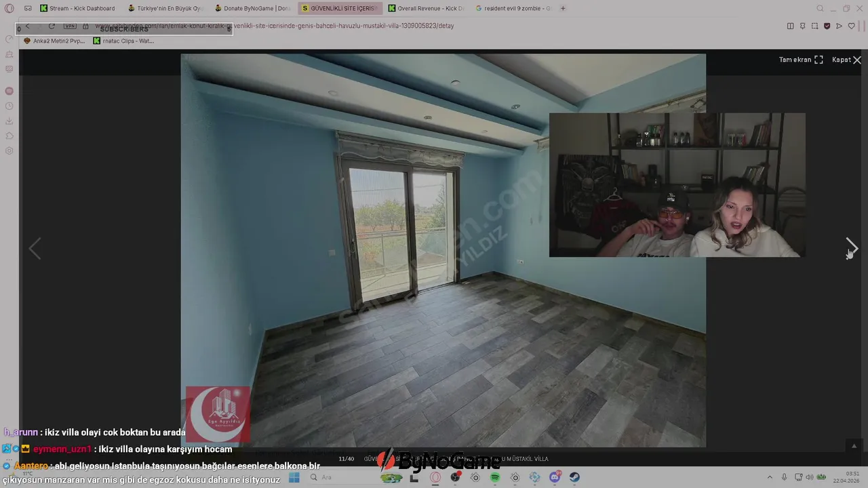This screenshot has width=868, height=488.
Task: Open sidebar downloads icon
Action: pos(9,121)
